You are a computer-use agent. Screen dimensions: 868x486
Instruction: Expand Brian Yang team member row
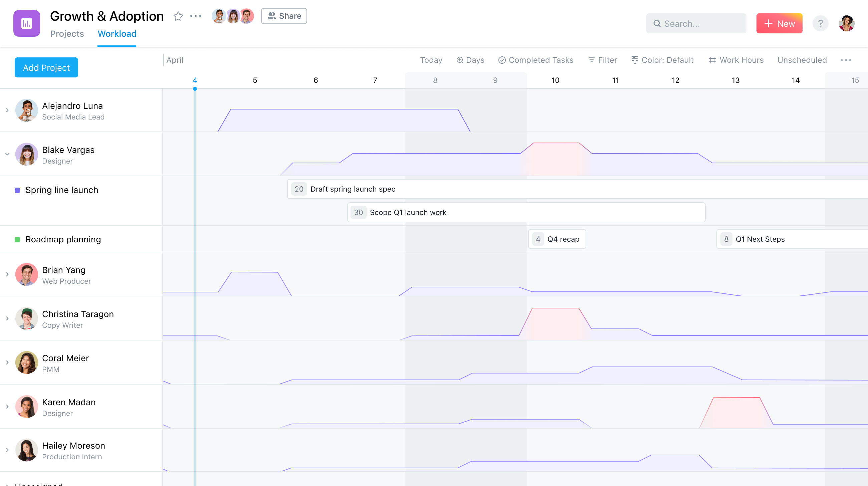[7, 275]
